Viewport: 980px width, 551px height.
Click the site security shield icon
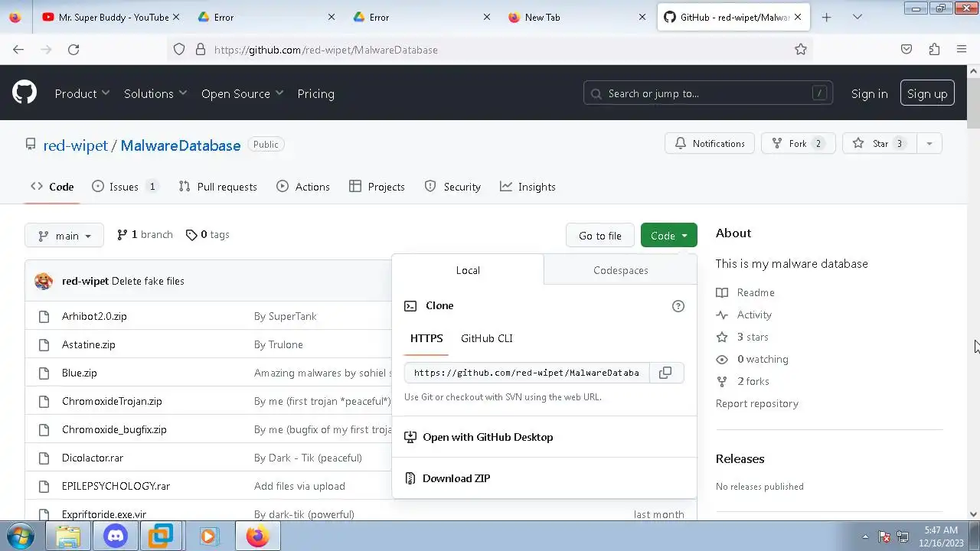tap(179, 50)
